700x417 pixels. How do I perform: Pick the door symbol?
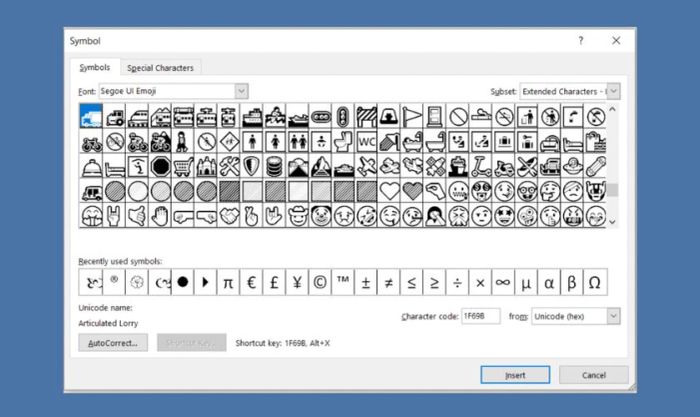[434, 116]
